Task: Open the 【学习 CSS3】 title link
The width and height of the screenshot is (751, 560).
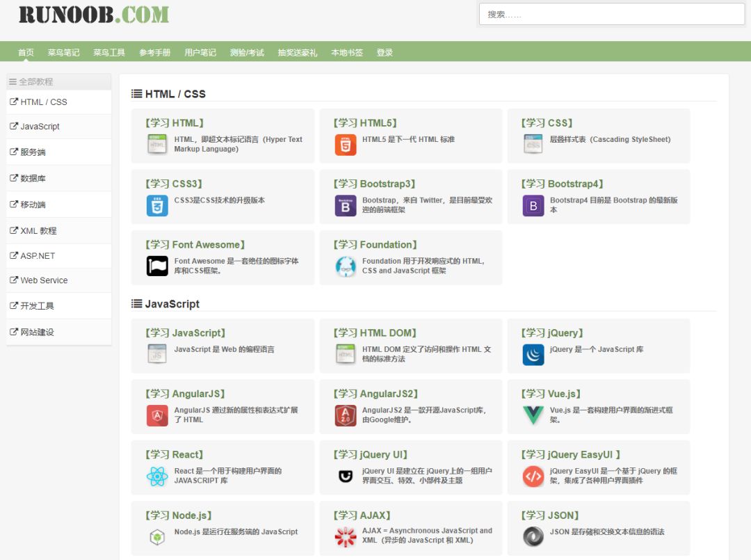Action: click(174, 184)
